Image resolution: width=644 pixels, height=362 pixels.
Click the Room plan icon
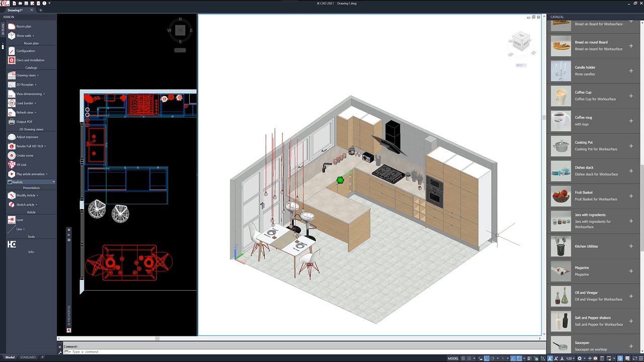pos(12,26)
